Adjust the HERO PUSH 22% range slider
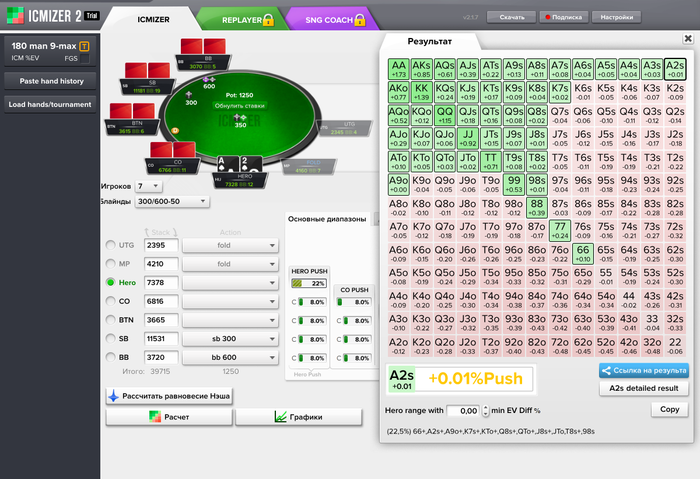The image size is (700, 479). (308, 283)
